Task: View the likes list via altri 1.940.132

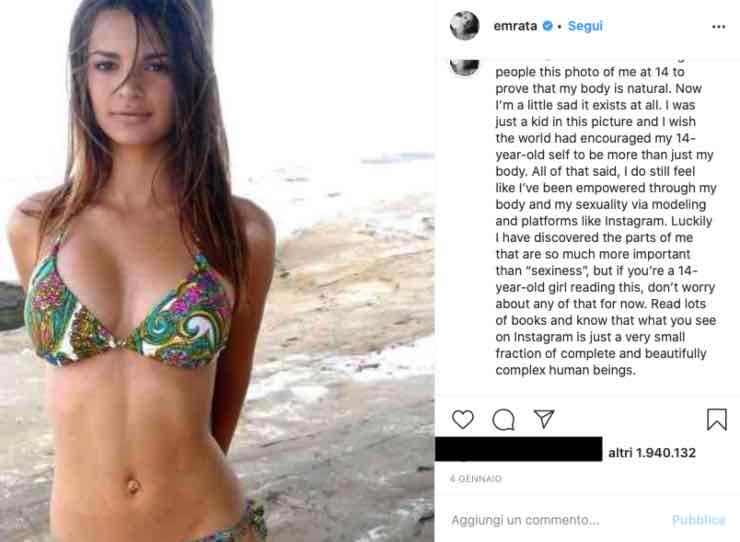Action: tap(652, 453)
